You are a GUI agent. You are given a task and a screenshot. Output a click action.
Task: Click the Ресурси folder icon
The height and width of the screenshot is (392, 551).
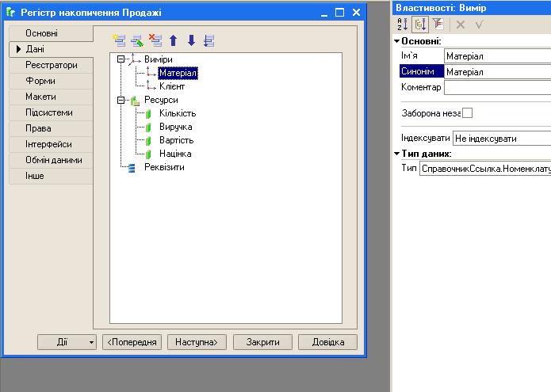tap(135, 101)
